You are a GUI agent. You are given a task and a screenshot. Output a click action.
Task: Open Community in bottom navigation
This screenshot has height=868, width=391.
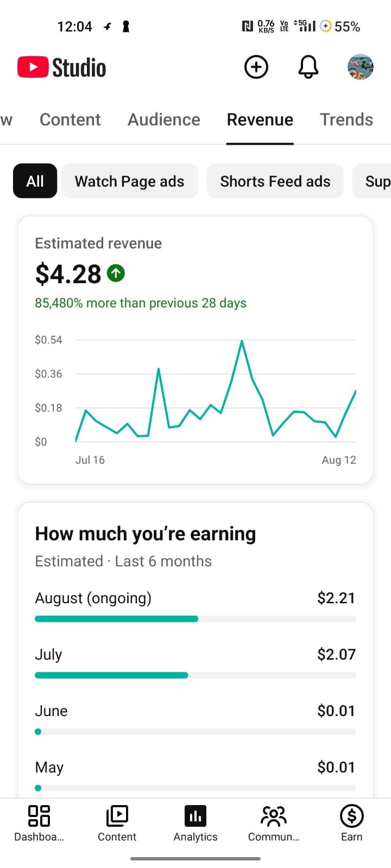(x=274, y=823)
